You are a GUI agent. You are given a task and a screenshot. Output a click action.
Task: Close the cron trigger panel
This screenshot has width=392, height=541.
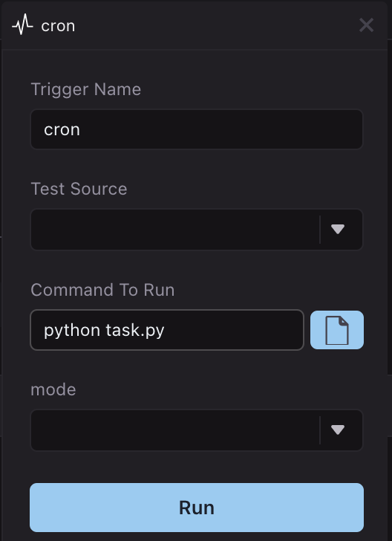coord(366,25)
